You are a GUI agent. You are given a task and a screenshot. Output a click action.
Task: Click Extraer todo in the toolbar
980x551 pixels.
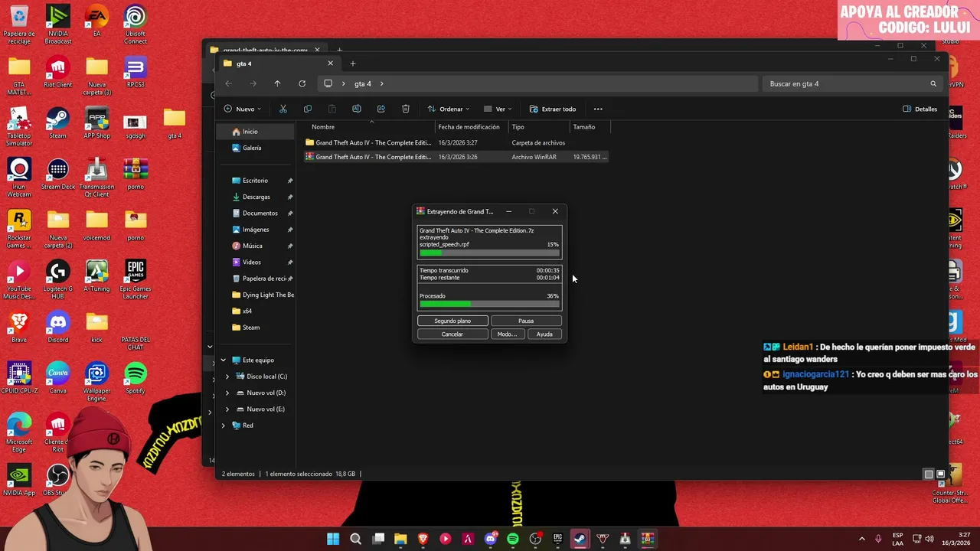tap(553, 109)
